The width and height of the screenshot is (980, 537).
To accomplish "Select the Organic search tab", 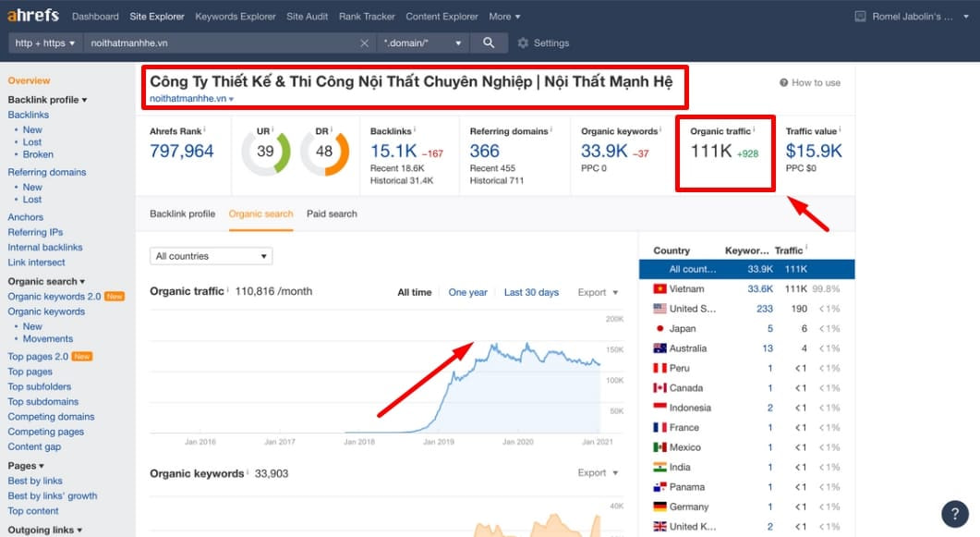I will (260, 214).
